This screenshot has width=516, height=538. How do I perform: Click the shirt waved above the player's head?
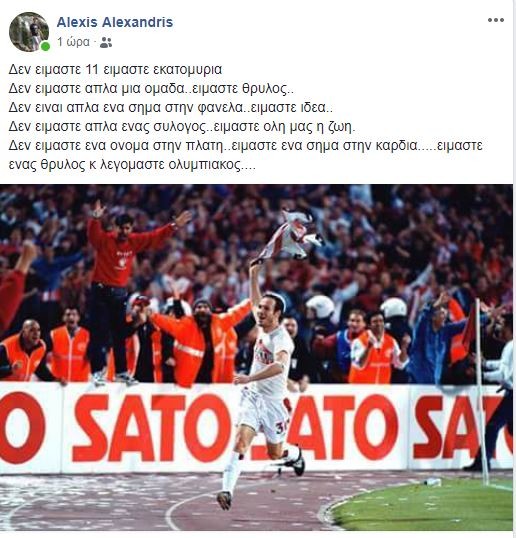click(x=292, y=237)
